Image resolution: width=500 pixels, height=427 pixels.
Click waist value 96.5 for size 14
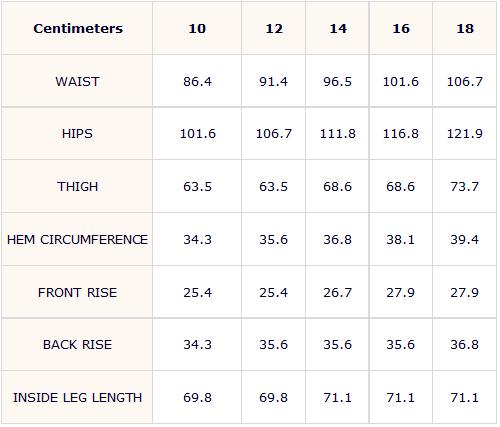tap(337, 82)
